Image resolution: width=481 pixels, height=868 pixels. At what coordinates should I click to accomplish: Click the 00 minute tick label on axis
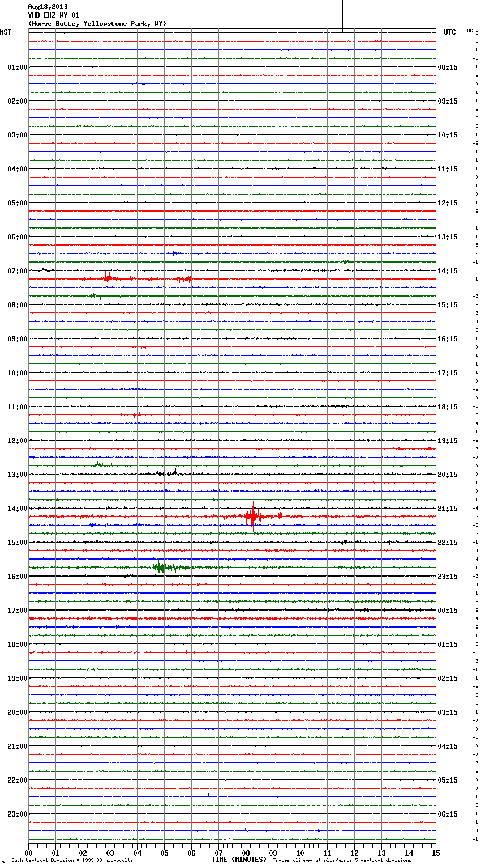click(x=28, y=853)
